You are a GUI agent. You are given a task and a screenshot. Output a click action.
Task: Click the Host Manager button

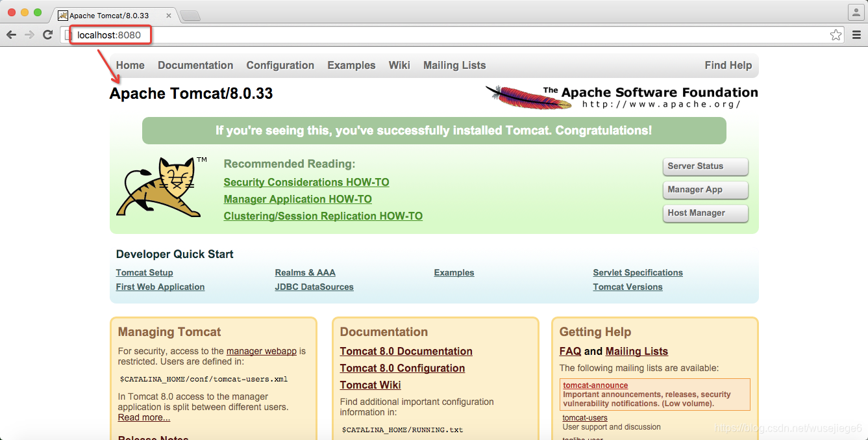point(705,213)
